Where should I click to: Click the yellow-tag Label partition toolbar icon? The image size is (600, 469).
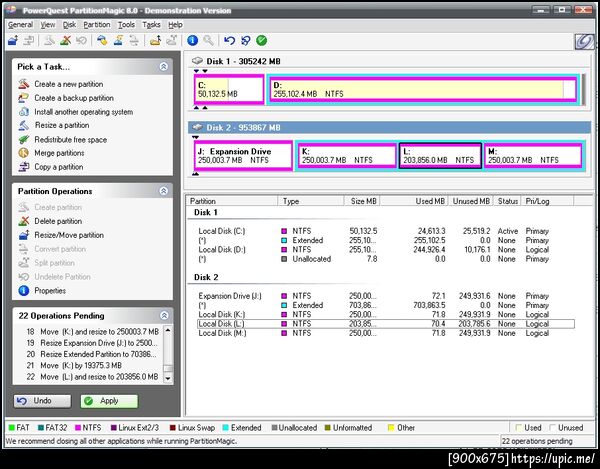coord(102,40)
